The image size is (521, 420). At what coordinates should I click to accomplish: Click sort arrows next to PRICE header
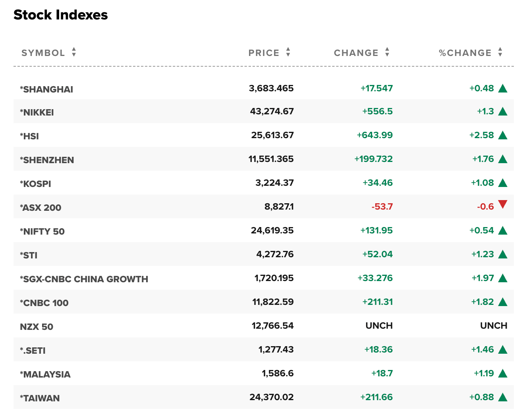pos(288,52)
